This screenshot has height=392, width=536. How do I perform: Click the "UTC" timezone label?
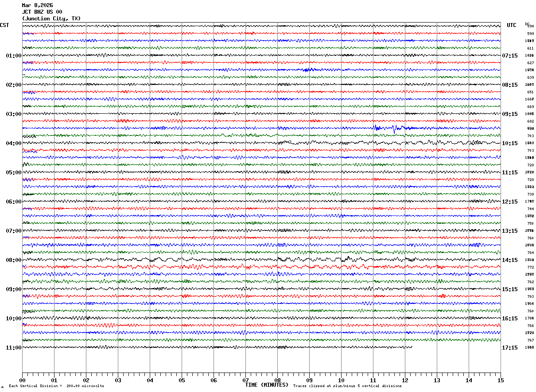[512, 25]
